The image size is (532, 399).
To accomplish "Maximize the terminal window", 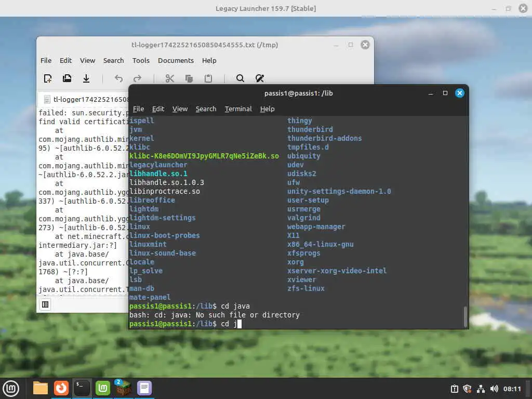I will [445, 94].
